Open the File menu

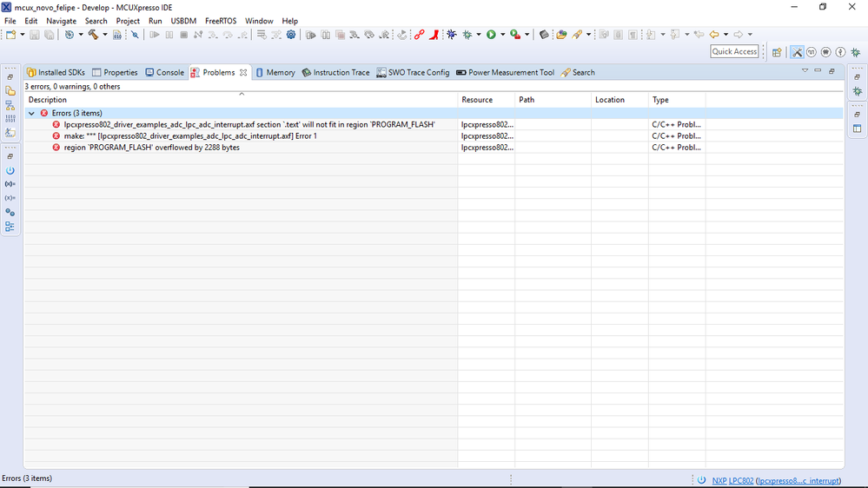pos(10,21)
